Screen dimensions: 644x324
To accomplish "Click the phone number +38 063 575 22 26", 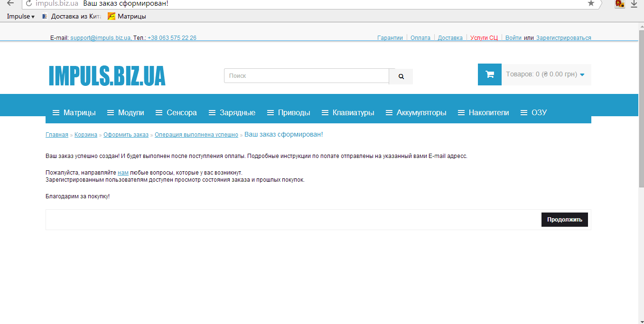I will [x=172, y=38].
